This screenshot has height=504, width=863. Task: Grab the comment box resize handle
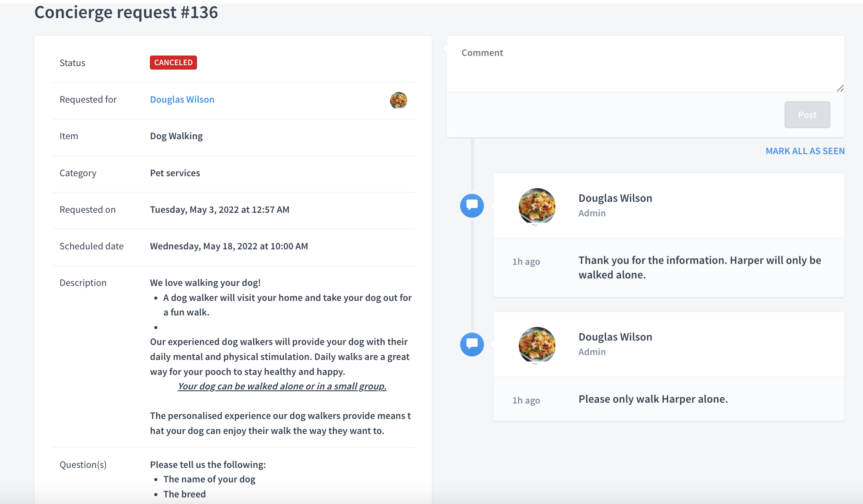[840, 88]
